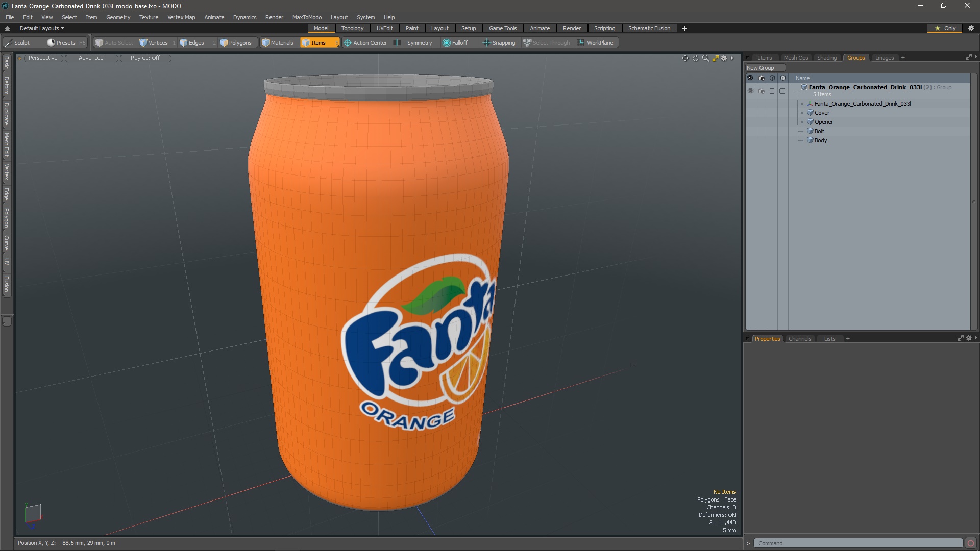Switch to the UVEdit tab

(x=384, y=28)
